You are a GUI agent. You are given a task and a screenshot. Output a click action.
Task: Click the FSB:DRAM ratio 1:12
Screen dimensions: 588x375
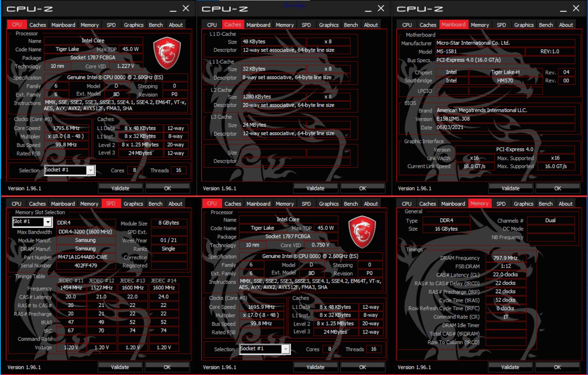(506, 266)
